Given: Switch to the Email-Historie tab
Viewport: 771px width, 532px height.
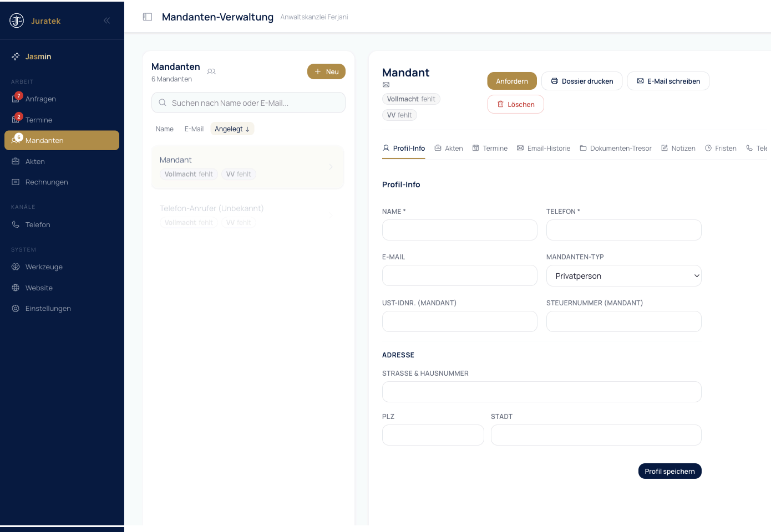Looking at the screenshot, I should [x=544, y=148].
